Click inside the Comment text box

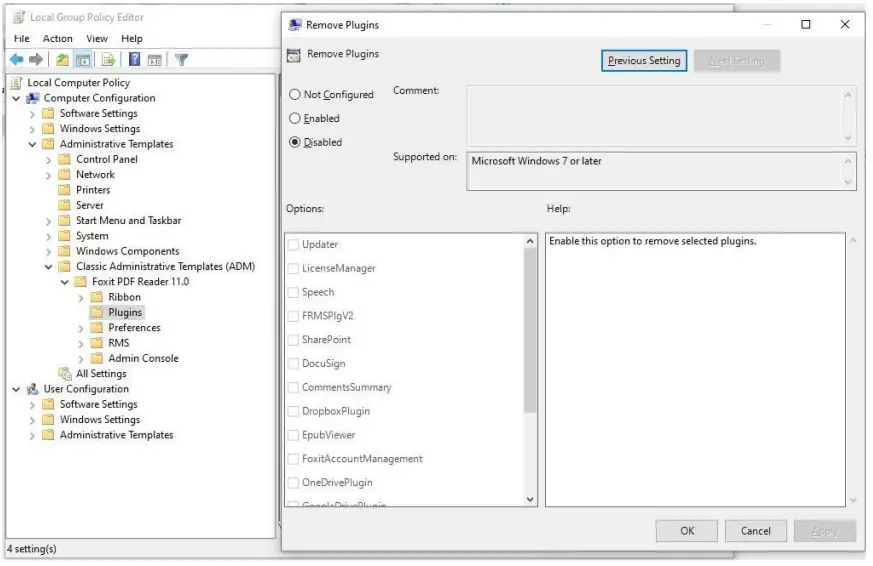655,116
